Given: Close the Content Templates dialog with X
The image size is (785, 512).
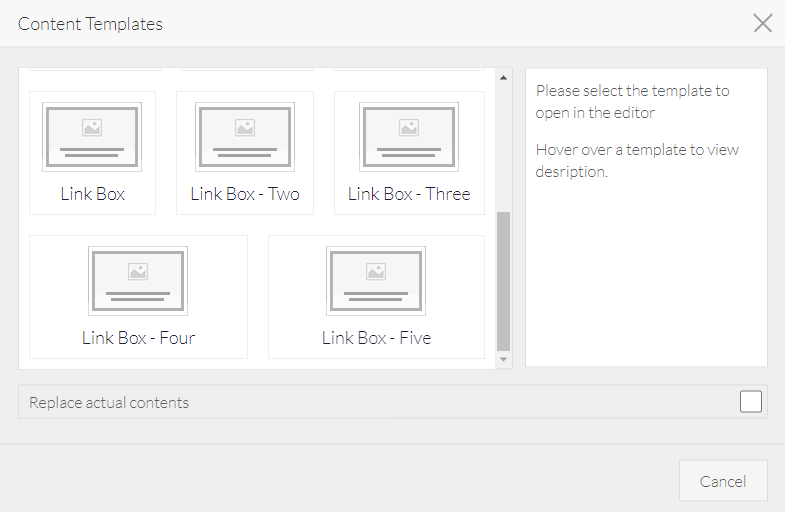Looking at the screenshot, I should click(x=762, y=23).
